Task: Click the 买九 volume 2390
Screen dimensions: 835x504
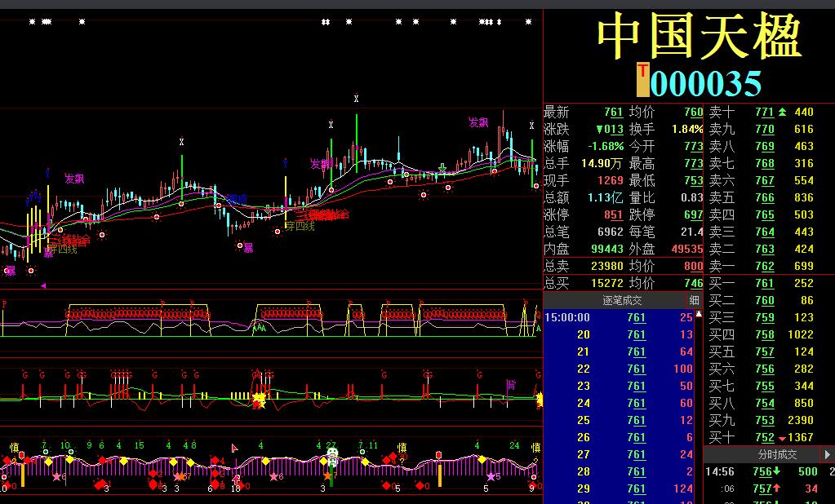Action: point(801,420)
